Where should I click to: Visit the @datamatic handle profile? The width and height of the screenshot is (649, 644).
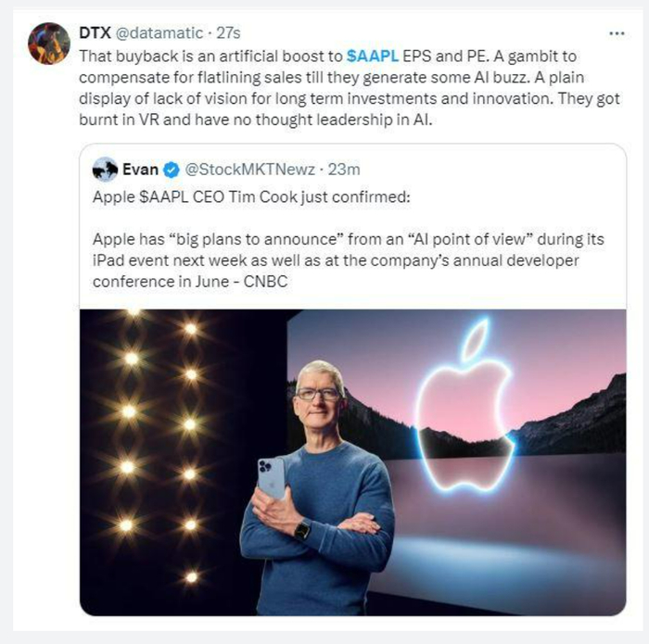[159, 32]
